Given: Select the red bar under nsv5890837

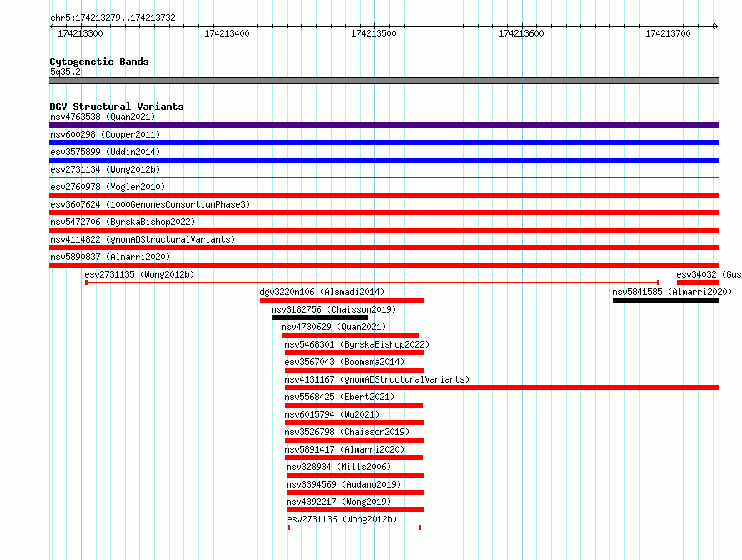Looking at the screenshot, I should coord(384,265).
